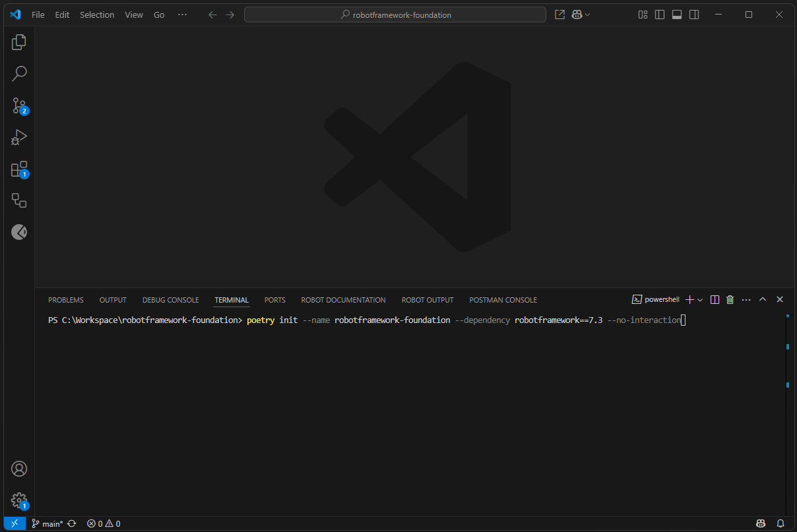The height and width of the screenshot is (532, 797).
Task: Open the Edit menu
Action: 62,15
